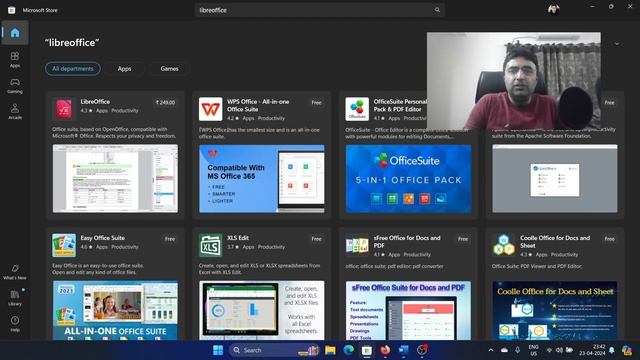
Task: Open File Explorer from taskbar
Action: 330,350
